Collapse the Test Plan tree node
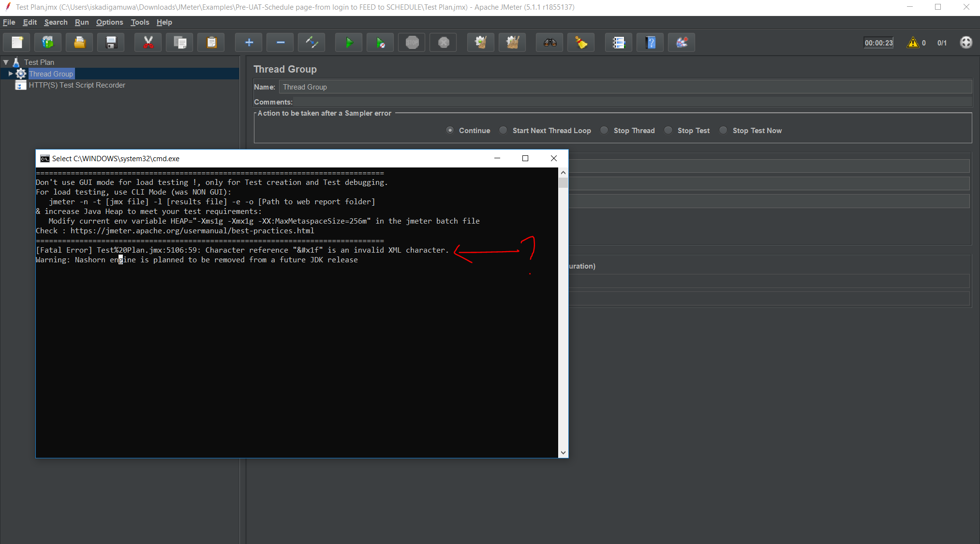The image size is (980, 544). 6,62
